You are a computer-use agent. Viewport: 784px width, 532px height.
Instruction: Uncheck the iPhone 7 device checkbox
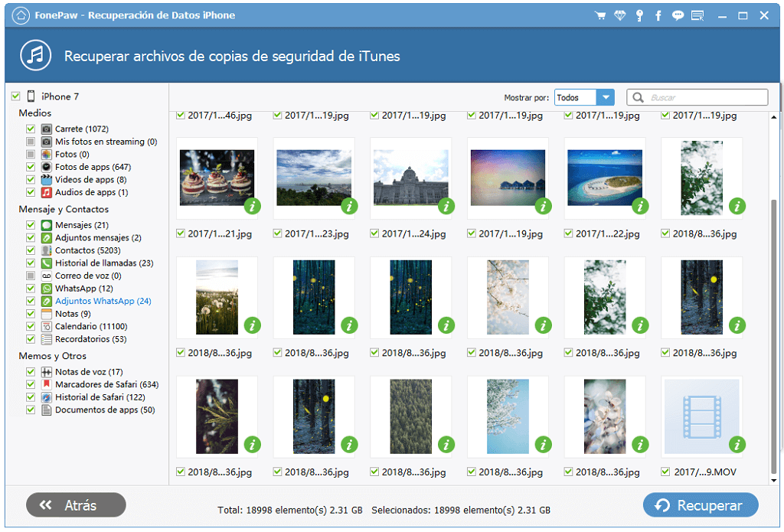[16, 96]
